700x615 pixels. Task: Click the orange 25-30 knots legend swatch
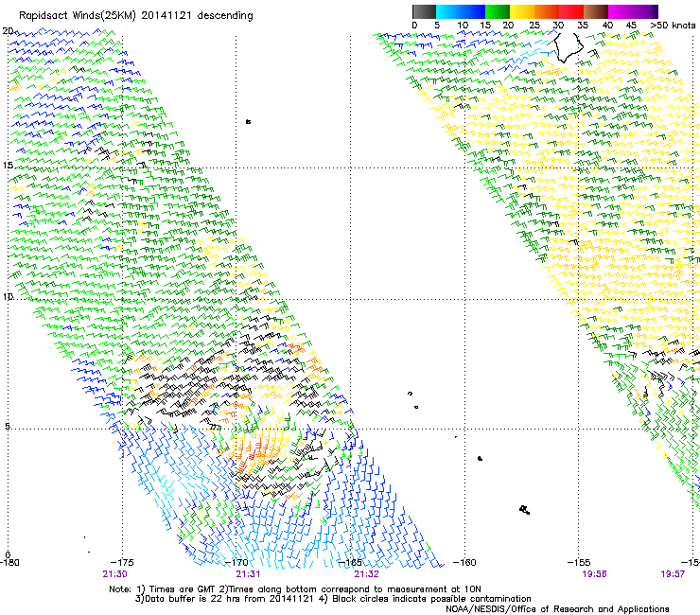[547, 11]
